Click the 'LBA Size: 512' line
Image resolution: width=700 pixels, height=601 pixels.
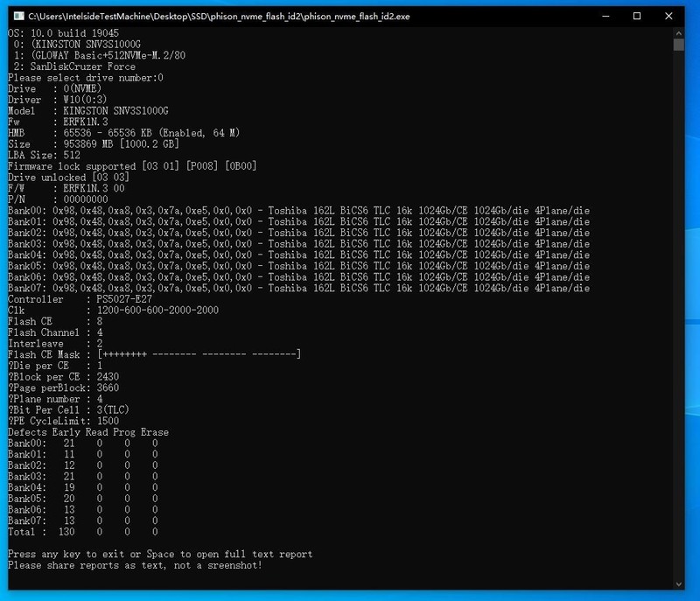[x=45, y=155]
